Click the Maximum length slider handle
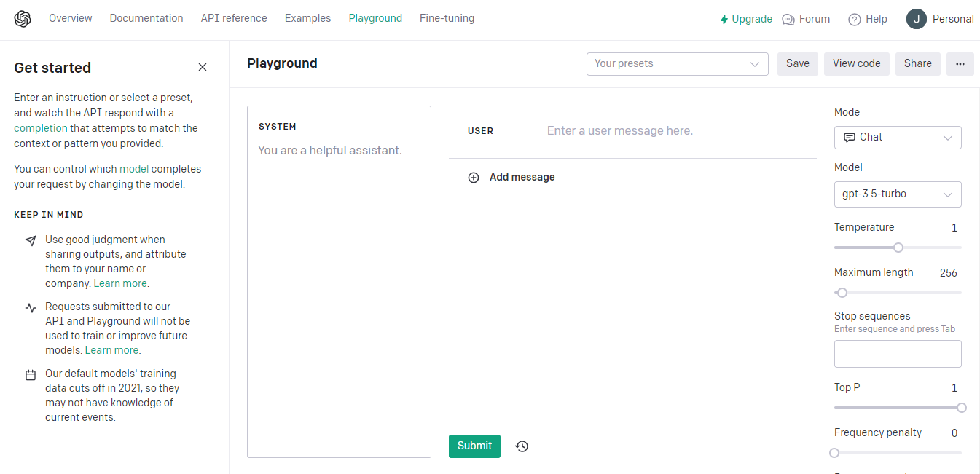 pyautogui.click(x=842, y=293)
